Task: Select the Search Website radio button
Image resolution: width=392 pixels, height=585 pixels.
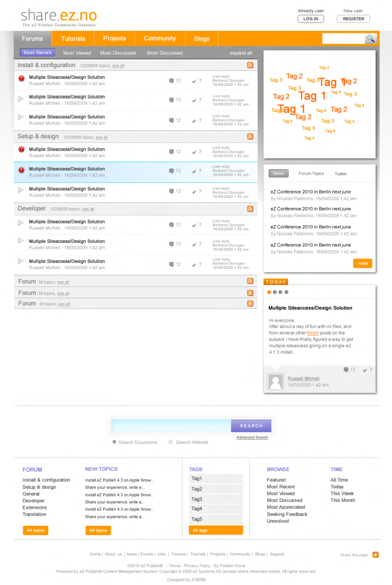Action: [x=170, y=442]
